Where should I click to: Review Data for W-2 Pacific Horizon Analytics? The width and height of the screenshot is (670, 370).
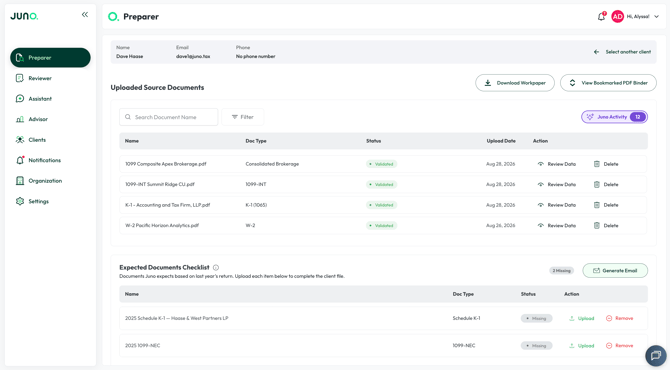point(557,226)
